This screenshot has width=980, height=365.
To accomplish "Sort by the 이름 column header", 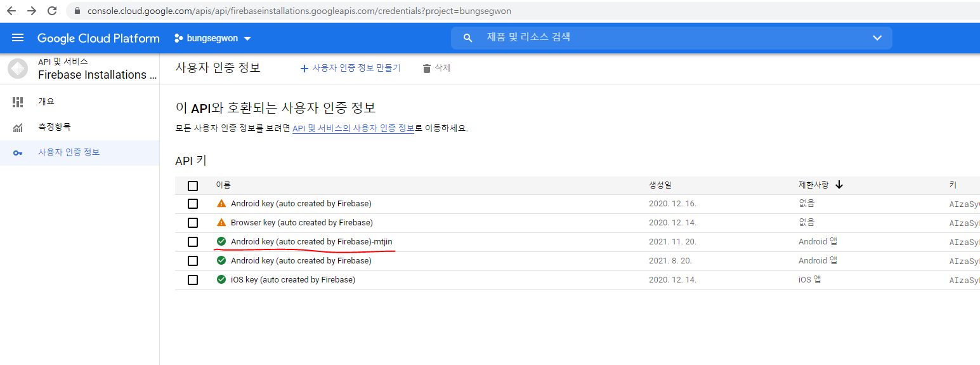I will (x=223, y=185).
